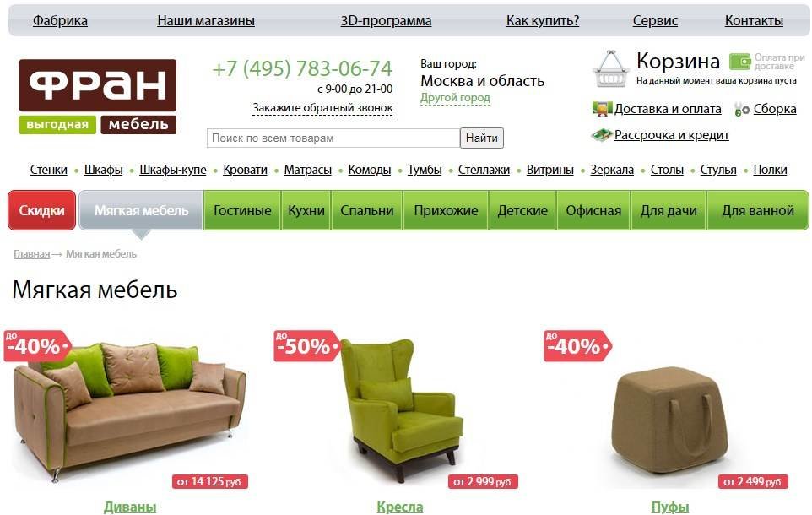Open the red Скидки tab
812x515 pixels.
(42, 210)
